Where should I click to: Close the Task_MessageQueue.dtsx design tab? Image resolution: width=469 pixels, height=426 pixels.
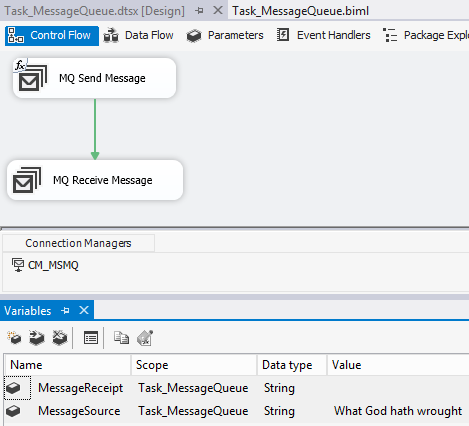218,10
